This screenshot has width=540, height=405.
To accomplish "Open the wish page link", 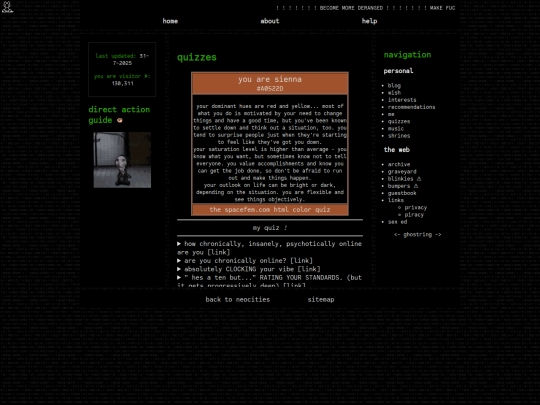I will tap(394, 93).
